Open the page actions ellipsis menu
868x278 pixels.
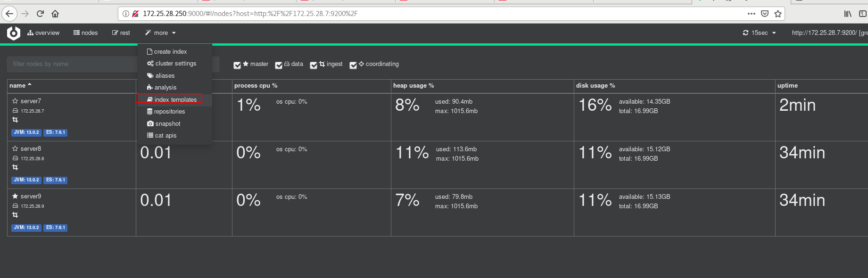coord(752,14)
